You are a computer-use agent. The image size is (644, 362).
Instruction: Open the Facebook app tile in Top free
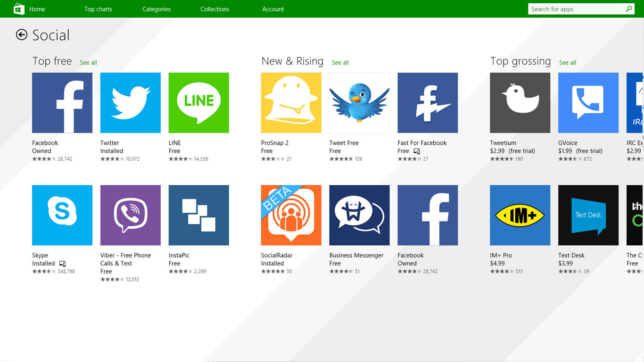[62, 103]
